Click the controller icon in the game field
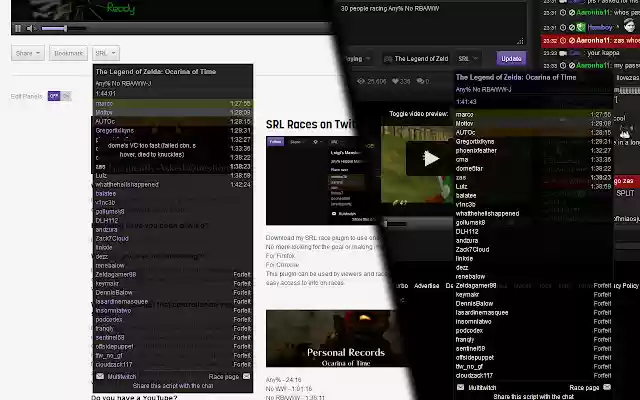Image resolution: width=640 pixels, height=400 pixels. tap(388, 59)
